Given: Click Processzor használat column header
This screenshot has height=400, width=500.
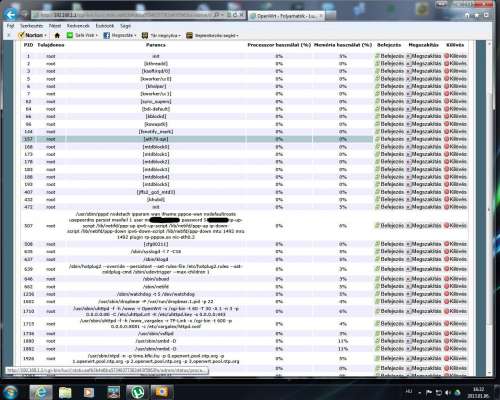Looking at the screenshot, I should [x=279, y=45].
